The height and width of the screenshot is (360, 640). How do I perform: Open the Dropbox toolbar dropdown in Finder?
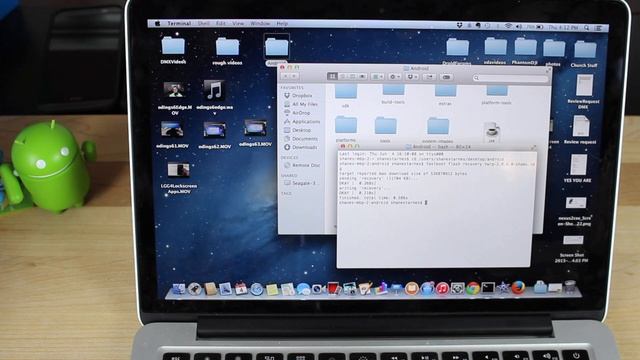(412, 76)
